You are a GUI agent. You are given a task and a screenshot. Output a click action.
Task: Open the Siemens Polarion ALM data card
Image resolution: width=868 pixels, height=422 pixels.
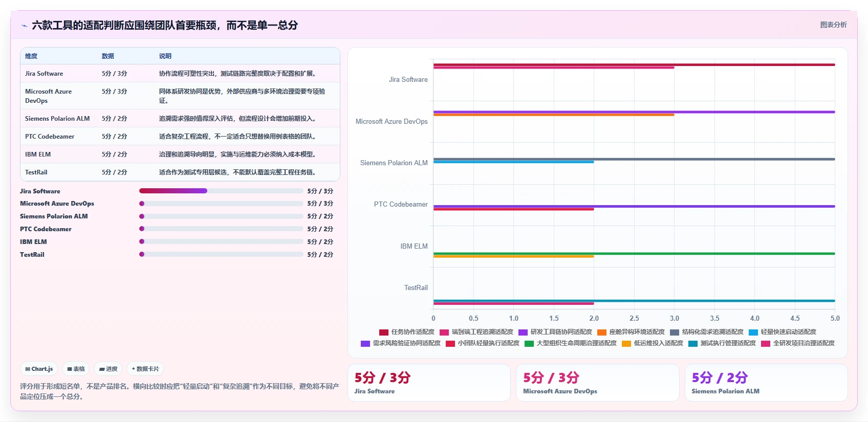pyautogui.click(x=766, y=383)
